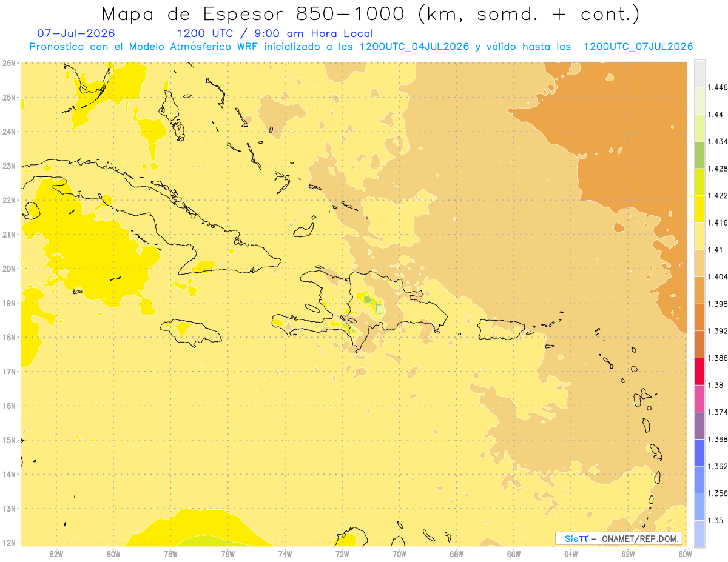Click the legend value 1.404
Viewport: 728px width, 562px height.
point(719,277)
